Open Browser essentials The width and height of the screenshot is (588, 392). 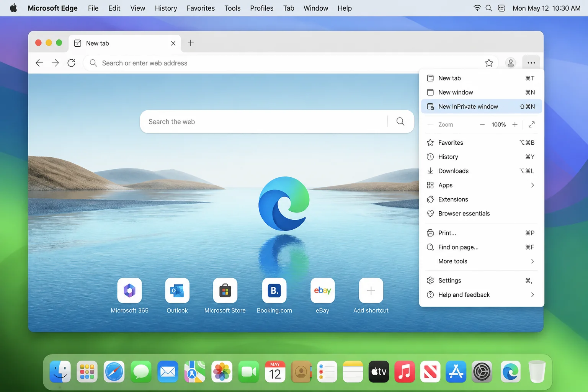point(482,214)
